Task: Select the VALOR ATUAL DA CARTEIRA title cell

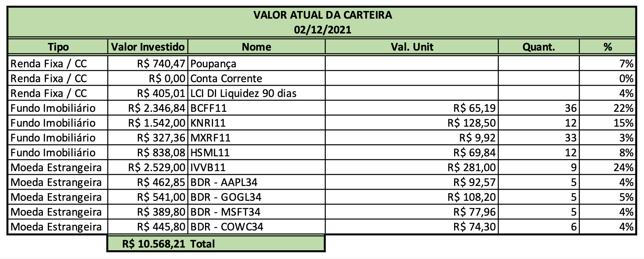Action: [322, 22]
